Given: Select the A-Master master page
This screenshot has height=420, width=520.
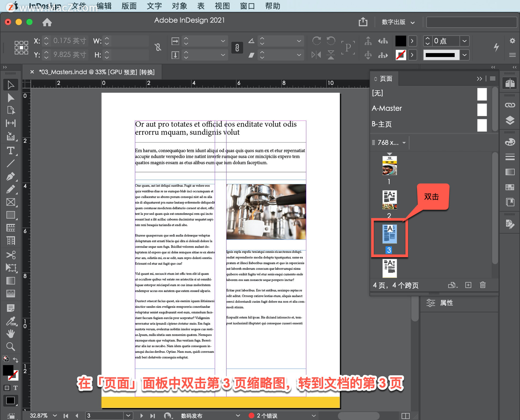Looking at the screenshot, I should click(x=387, y=108).
